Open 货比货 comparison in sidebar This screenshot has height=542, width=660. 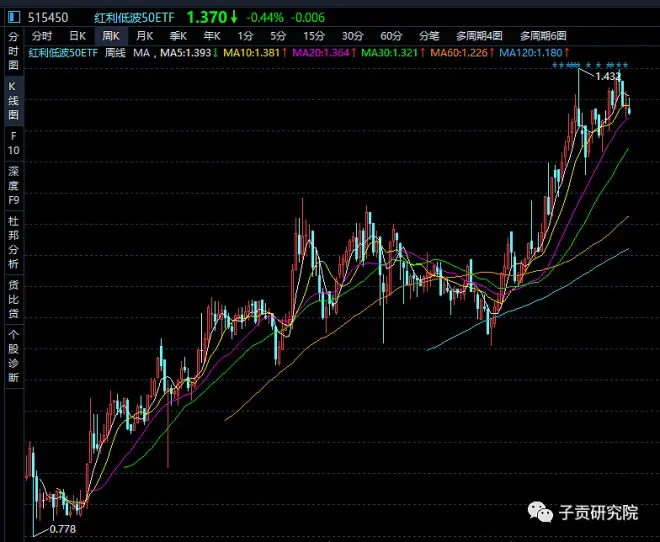tap(13, 299)
